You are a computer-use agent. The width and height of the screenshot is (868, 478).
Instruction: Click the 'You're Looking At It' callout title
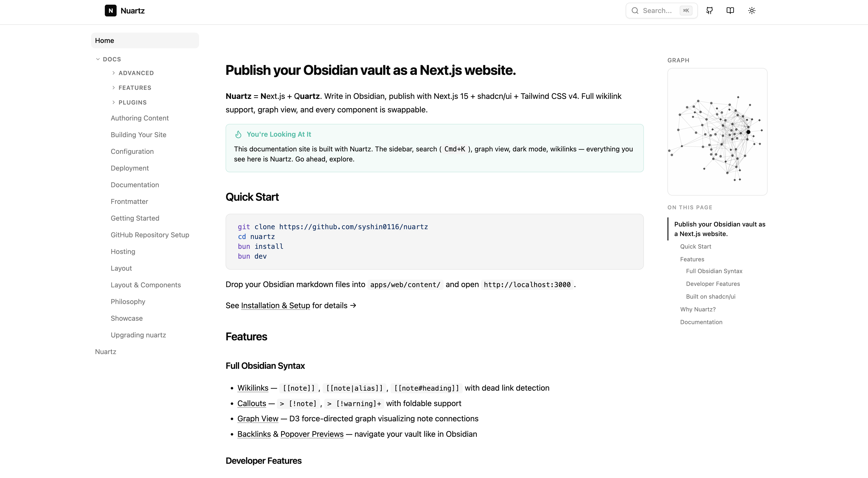pos(279,134)
